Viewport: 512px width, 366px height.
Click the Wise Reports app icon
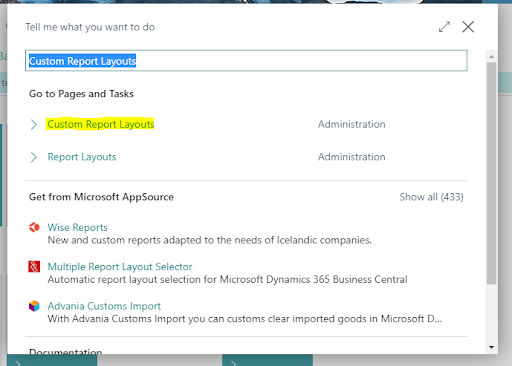(34, 227)
